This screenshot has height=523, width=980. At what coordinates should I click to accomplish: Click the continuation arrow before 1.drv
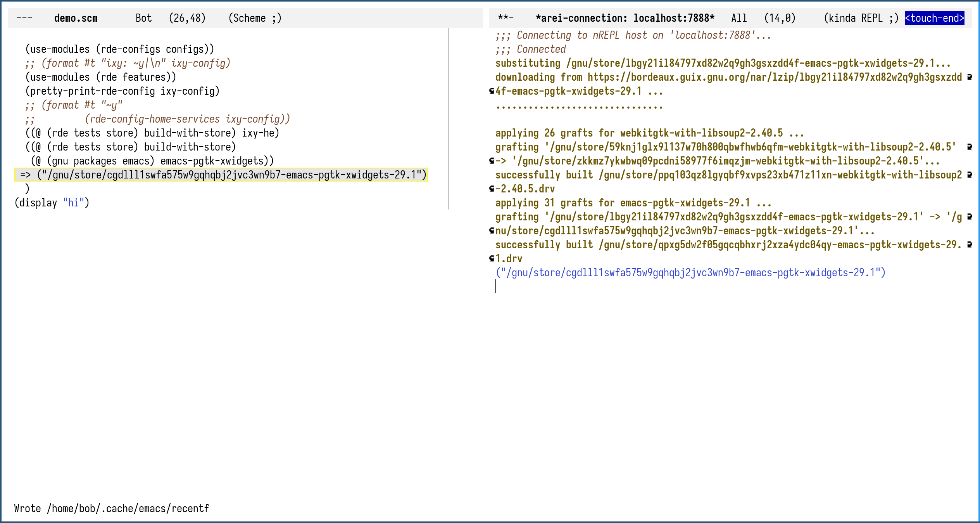[492, 259]
